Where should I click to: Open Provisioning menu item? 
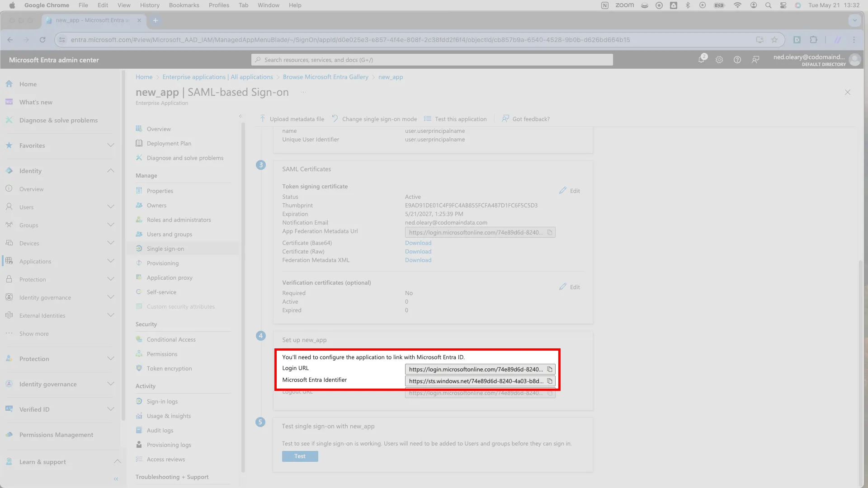[162, 263]
